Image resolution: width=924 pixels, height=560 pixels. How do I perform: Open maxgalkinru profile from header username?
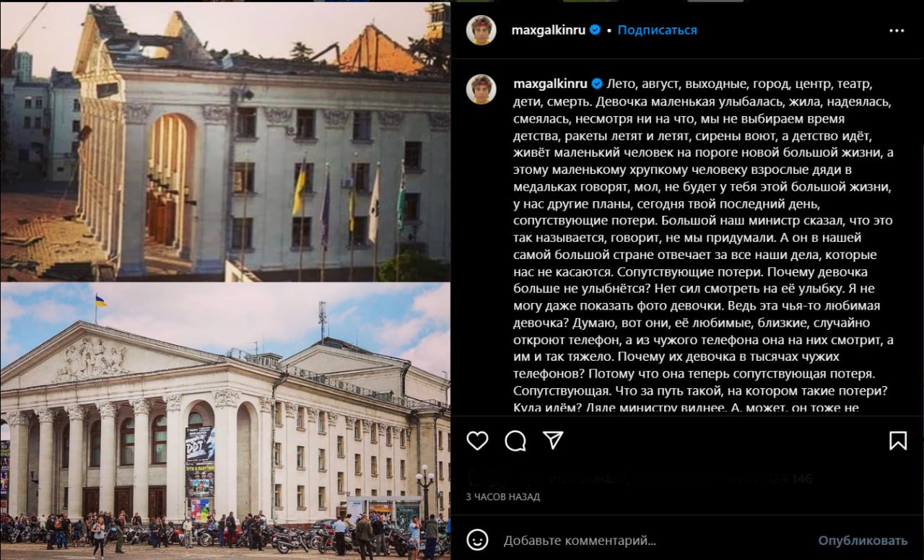point(549,30)
